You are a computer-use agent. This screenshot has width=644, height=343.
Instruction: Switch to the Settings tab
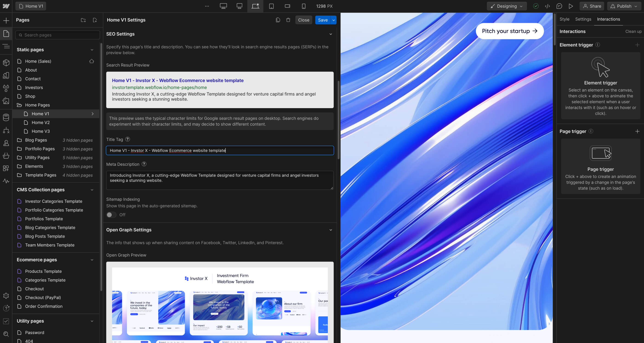coord(583,19)
